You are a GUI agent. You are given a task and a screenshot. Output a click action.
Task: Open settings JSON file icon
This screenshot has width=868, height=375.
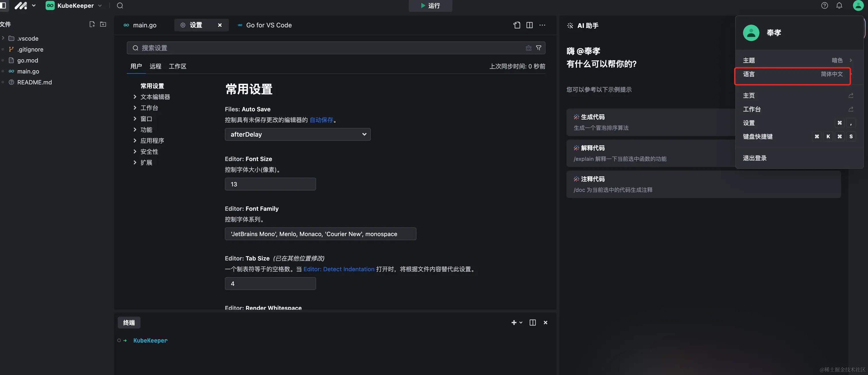(517, 25)
